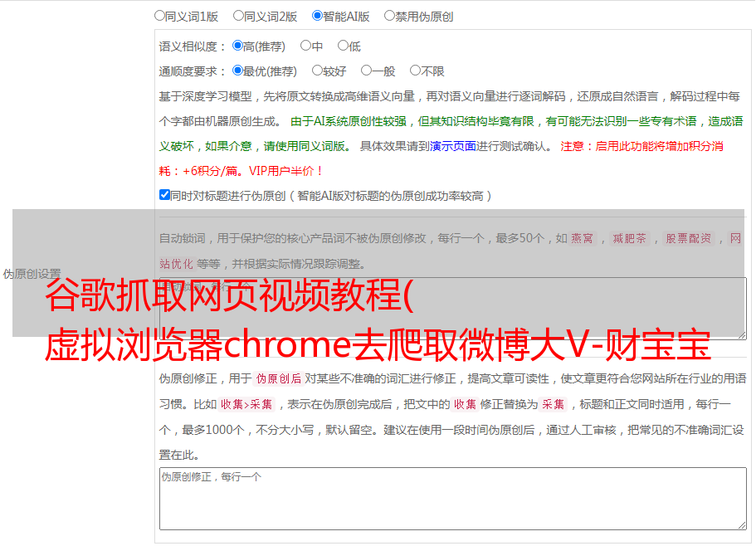Set 语义相似度 to 中
Viewport: 756px width, 546px height.
tap(305, 46)
